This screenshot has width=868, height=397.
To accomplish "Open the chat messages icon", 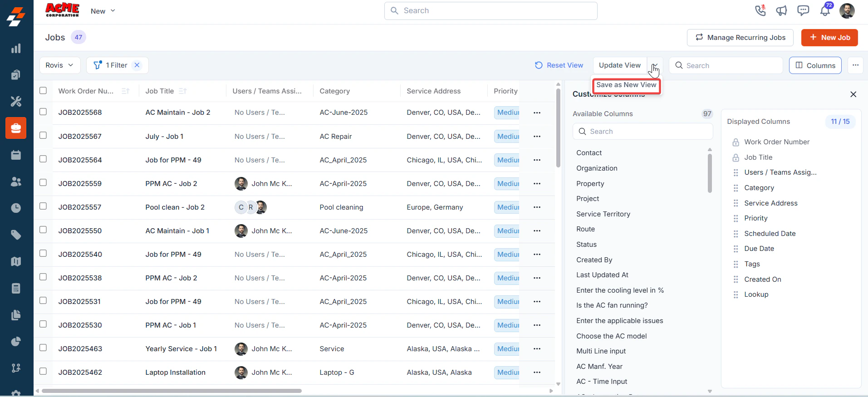I will 803,10.
